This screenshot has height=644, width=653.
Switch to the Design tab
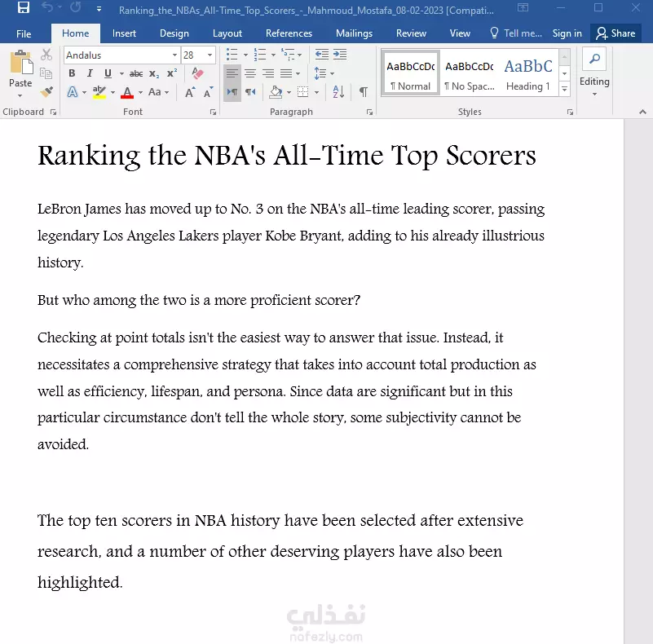pos(174,33)
